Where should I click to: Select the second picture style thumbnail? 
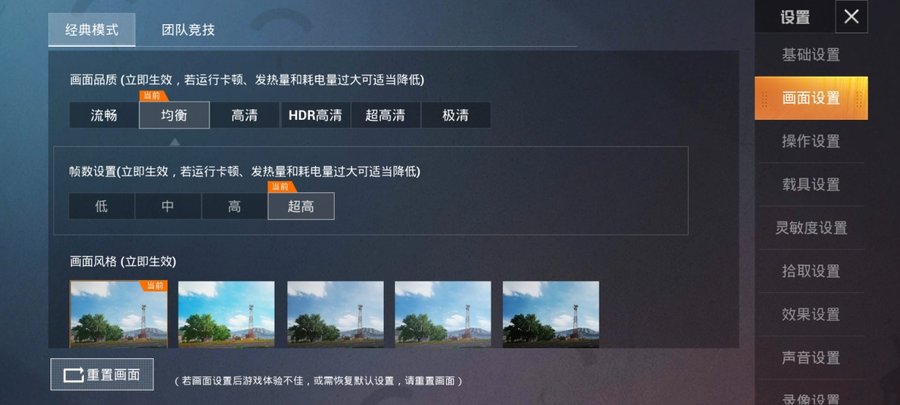coord(226,314)
